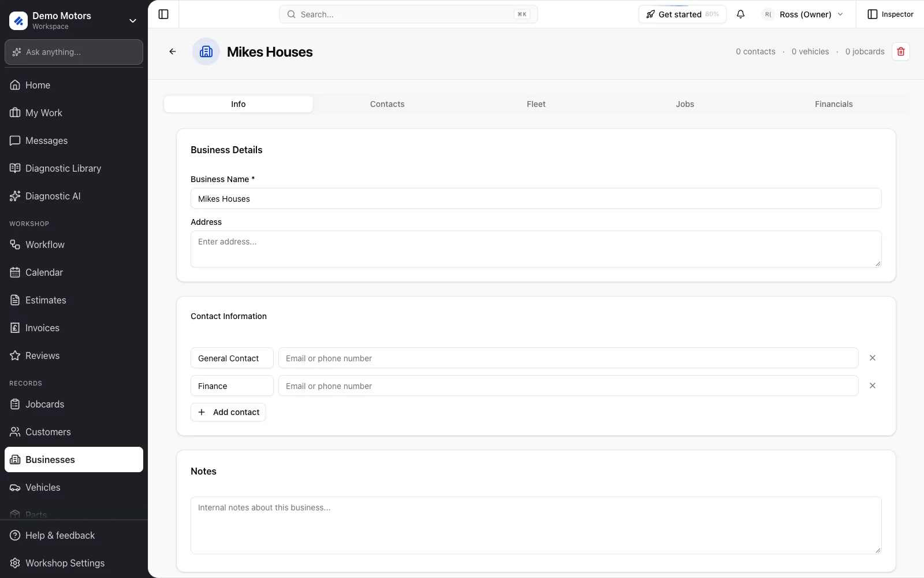Click the Address text area
This screenshot has height=578, width=924.
[x=536, y=249]
